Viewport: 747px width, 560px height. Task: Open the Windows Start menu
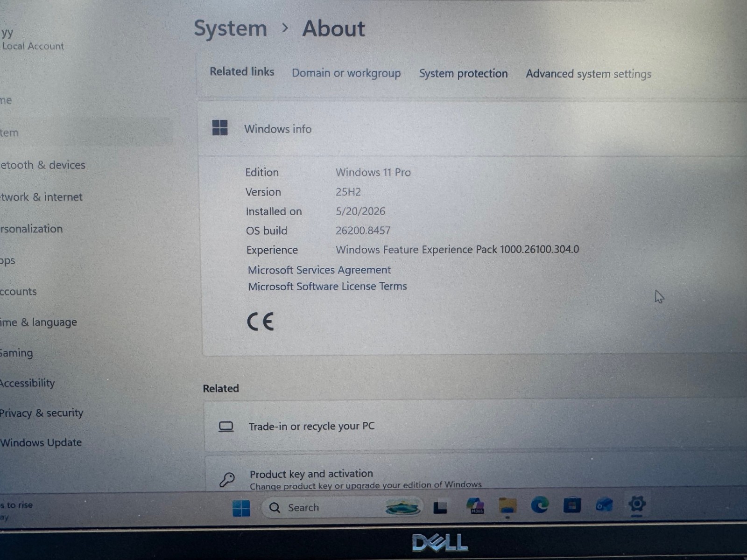click(x=241, y=508)
